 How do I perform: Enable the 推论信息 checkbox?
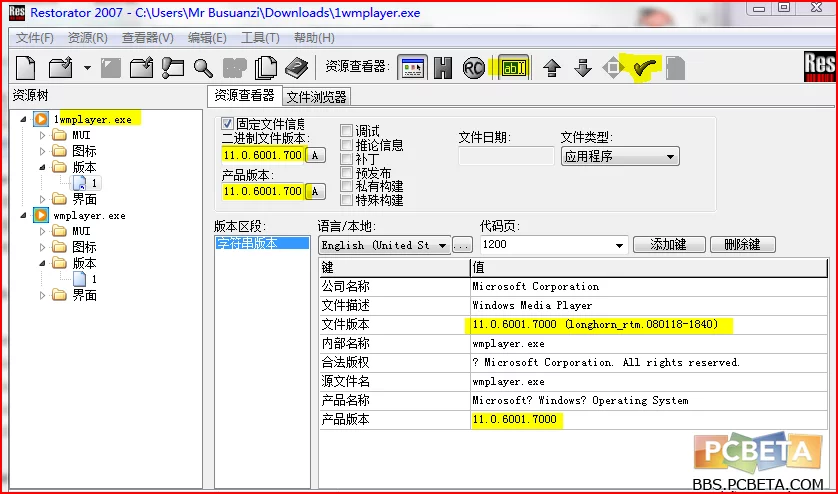[x=346, y=144]
